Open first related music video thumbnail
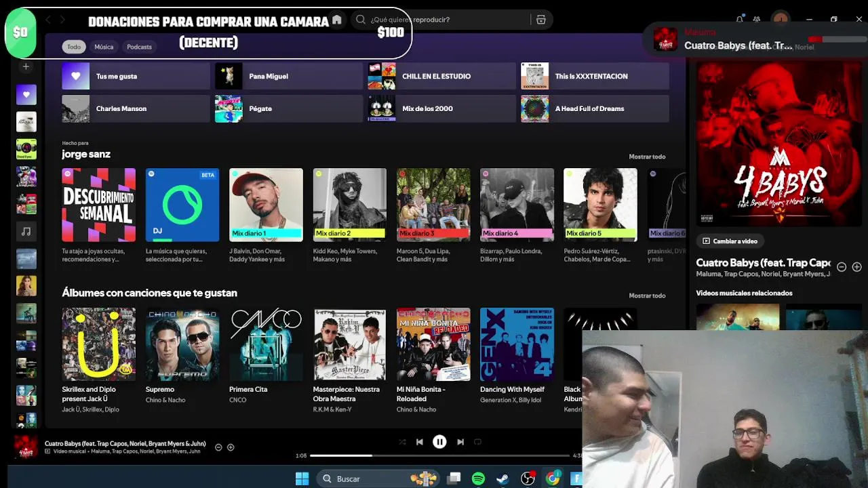Screen dimensions: 868x488 (738, 317)
